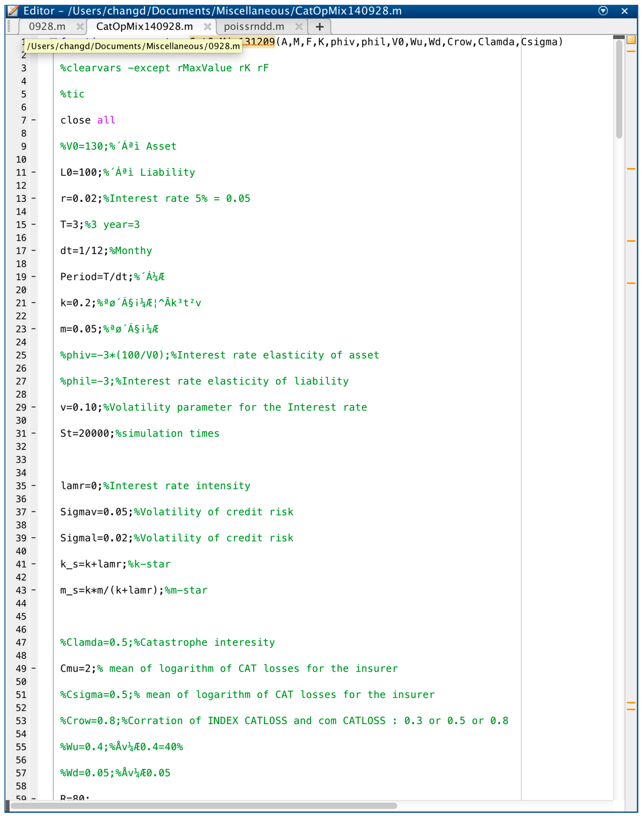
Task: Open the editor actions dropdown arrow
Action: point(603,11)
